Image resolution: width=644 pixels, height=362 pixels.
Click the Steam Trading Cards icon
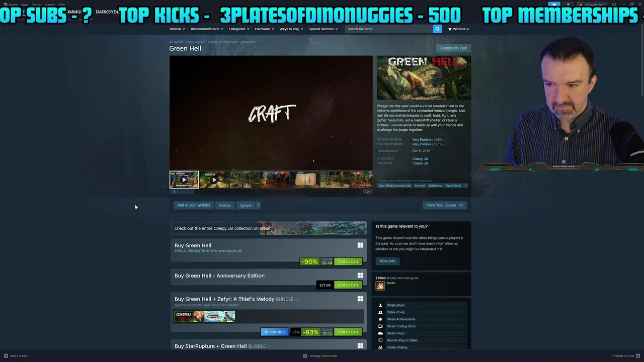[380, 326]
